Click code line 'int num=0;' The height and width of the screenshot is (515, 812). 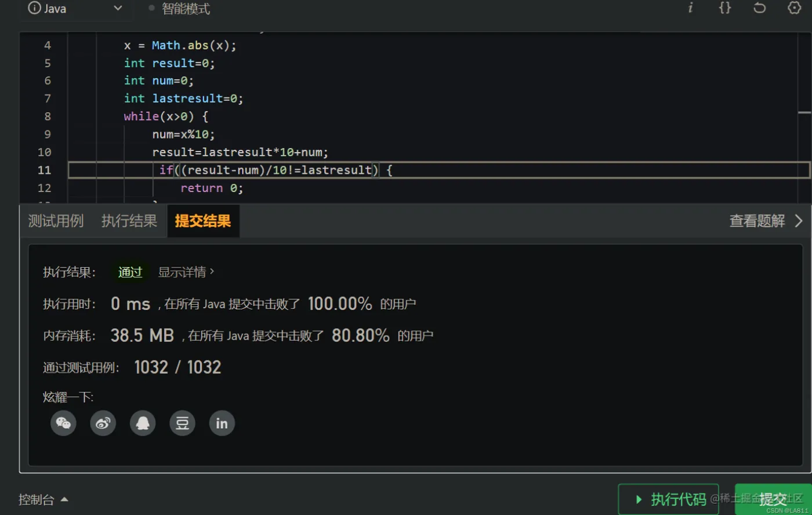(x=158, y=81)
